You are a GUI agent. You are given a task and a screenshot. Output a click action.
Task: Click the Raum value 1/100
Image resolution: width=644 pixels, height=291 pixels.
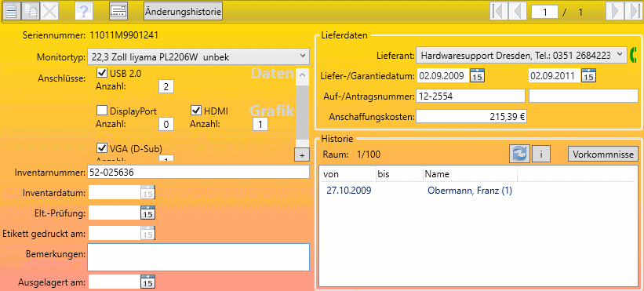pyautogui.click(x=369, y=155)
